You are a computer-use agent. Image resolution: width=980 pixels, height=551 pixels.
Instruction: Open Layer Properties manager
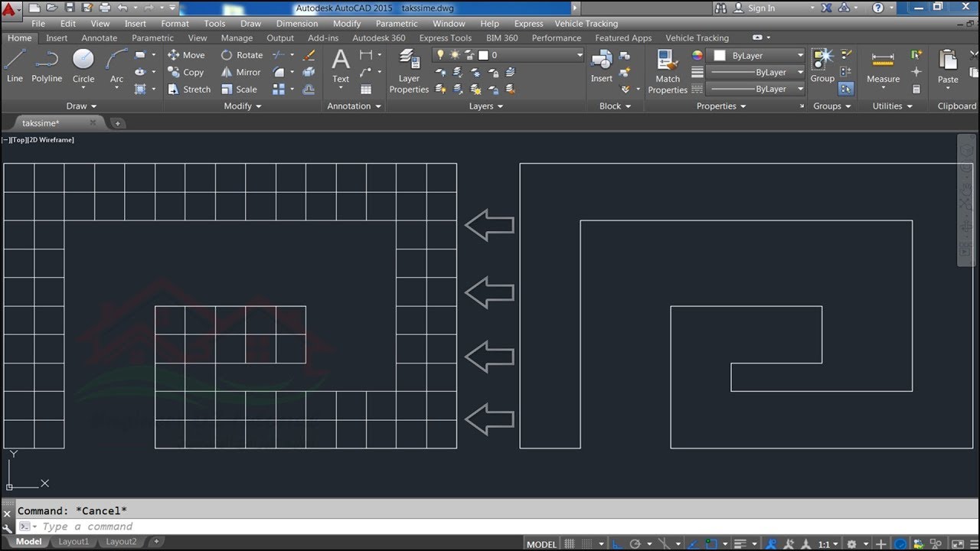tap(409, 71)
